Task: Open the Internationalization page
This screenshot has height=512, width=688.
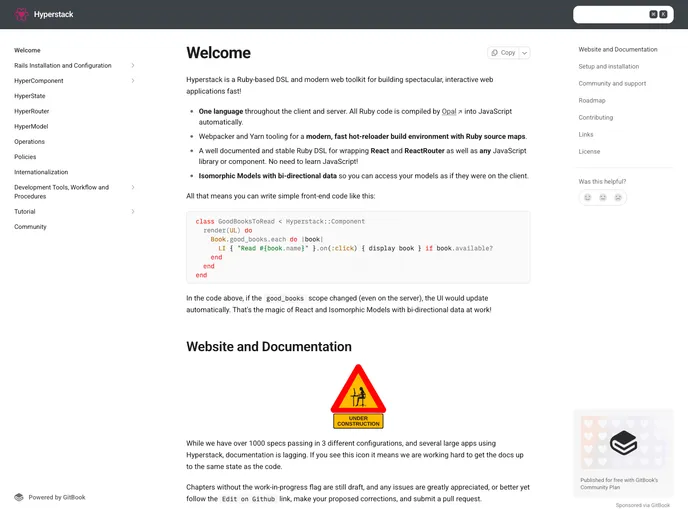Action: click(41, 172)
